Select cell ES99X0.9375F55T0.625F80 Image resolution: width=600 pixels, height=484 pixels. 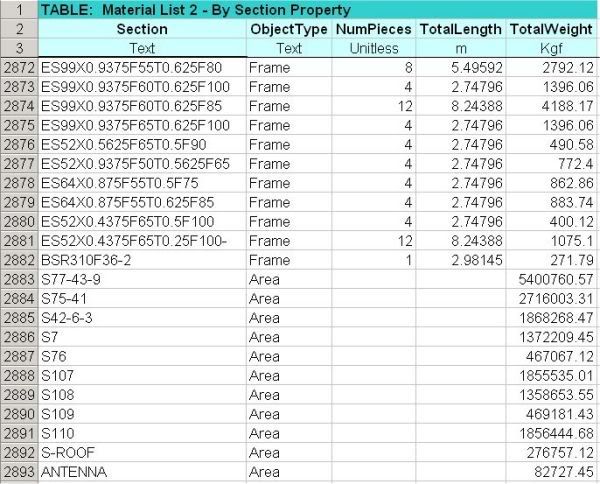tap(142, 68)
